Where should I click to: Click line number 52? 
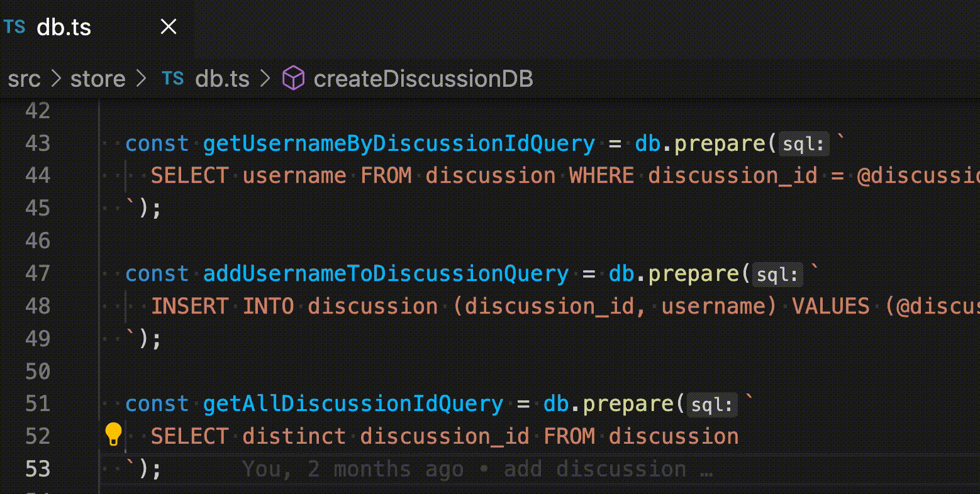(x=38, y=436)
